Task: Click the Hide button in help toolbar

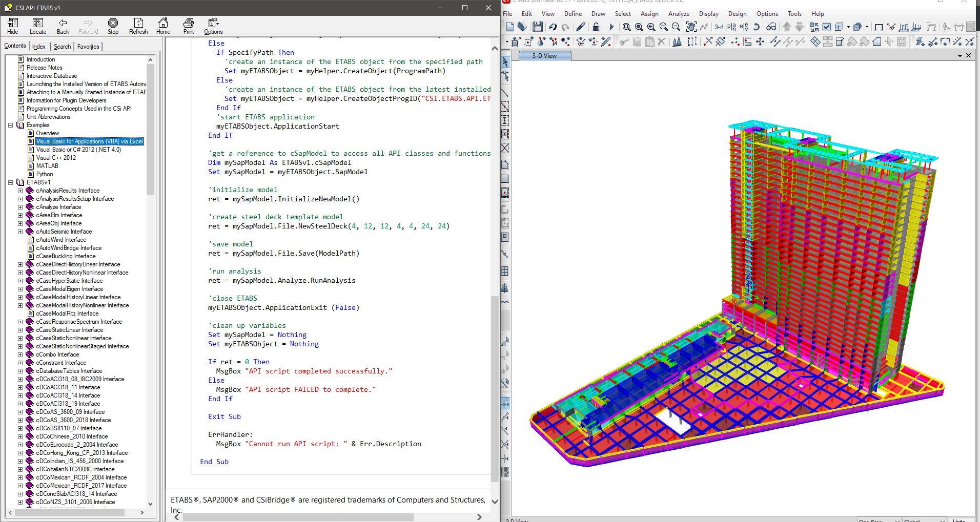Action: point(13,26)
